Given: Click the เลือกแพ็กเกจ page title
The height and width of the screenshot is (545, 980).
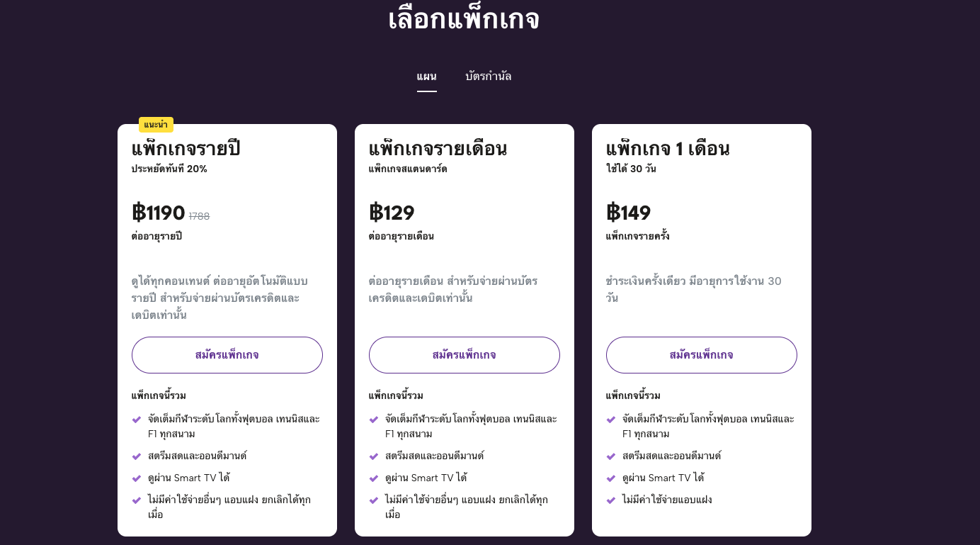Looking at the screenshot, I should coord(464,19).
